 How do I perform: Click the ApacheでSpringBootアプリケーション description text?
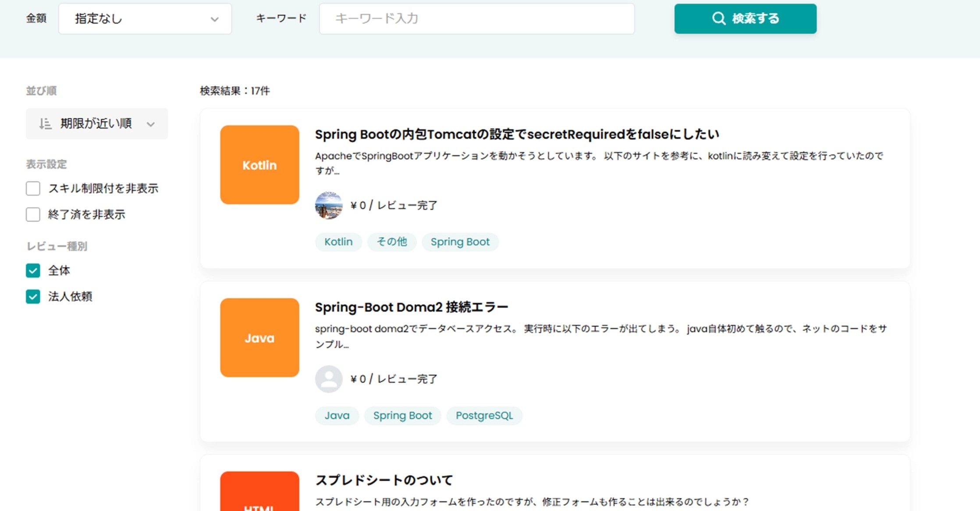[599, 163]
